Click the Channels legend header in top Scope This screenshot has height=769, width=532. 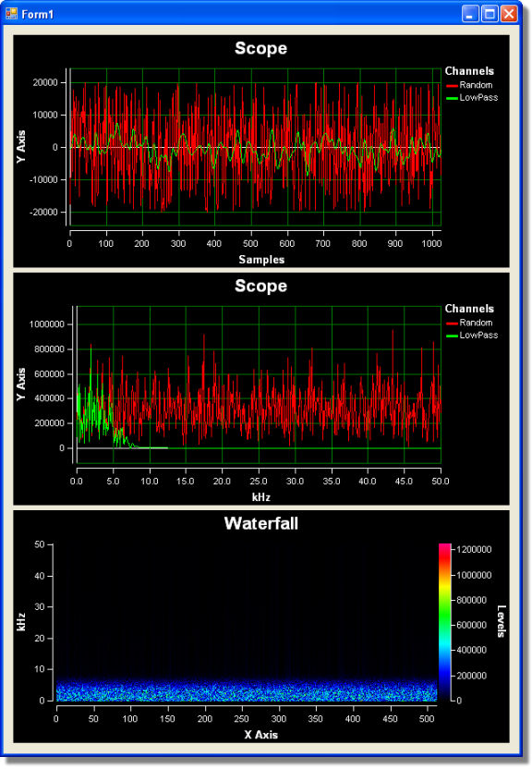pos(469,71)
